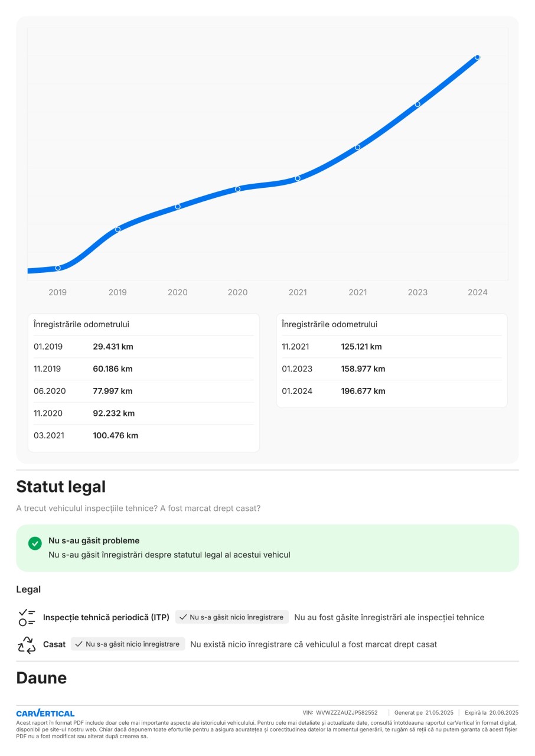Click the green checkmark status icon
535x756 pixels.
tap(35, 543)
